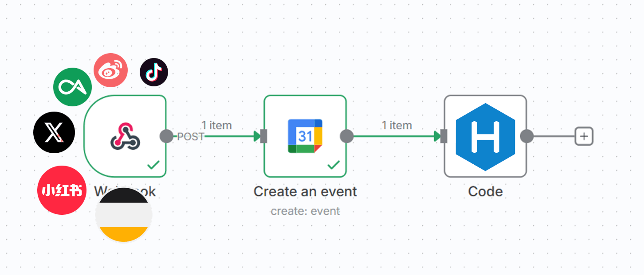Add a node after Code

tap(584, 136)
